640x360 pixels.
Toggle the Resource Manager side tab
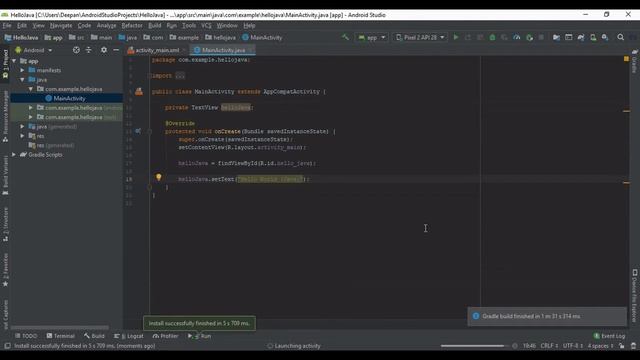(5, 116)
